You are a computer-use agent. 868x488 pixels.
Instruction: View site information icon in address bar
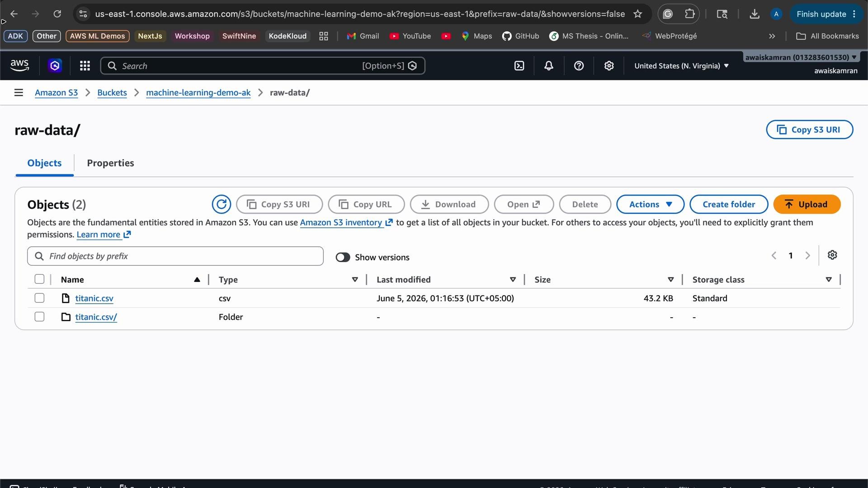(83, 14)
